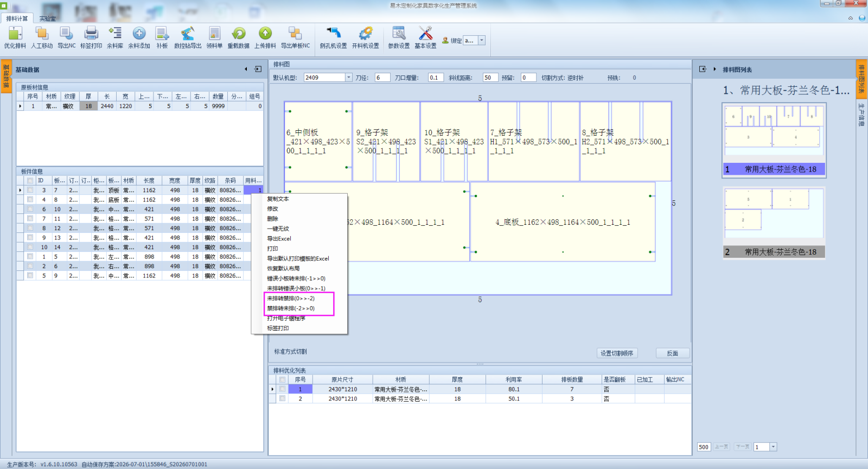Check the select-all checkbox in 板件信息 header

click(30, 181)
